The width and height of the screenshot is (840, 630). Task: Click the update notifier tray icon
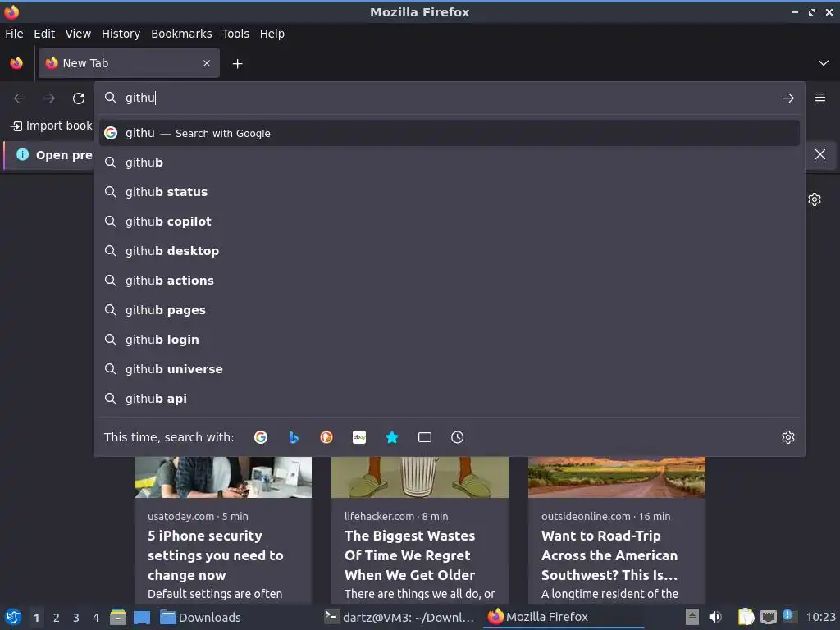[788, 616]
